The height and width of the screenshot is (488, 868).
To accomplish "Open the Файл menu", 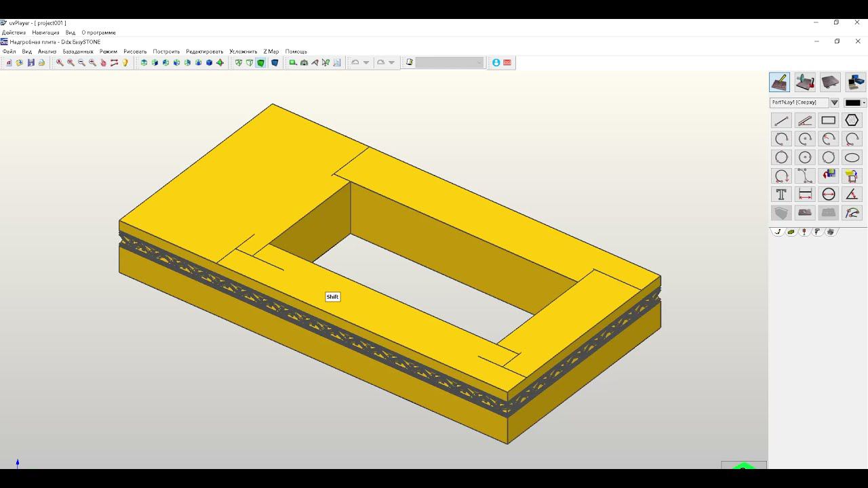I will tap(9, 52).
